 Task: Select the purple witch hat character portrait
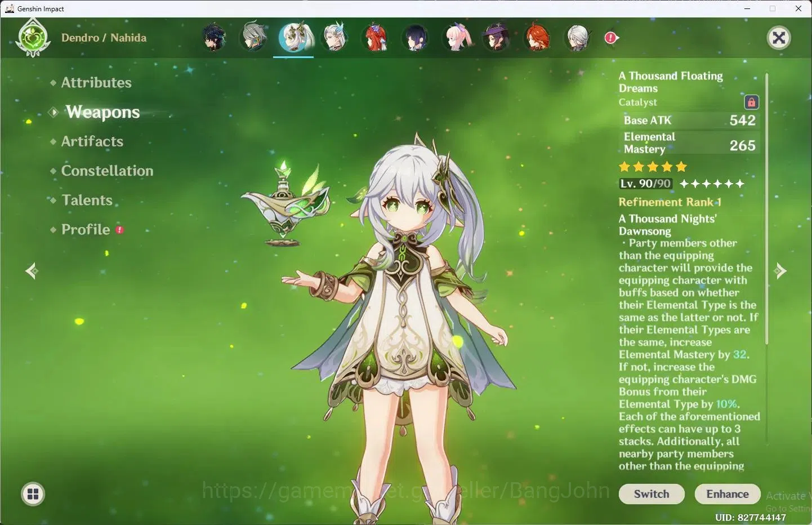click(497, 38)
